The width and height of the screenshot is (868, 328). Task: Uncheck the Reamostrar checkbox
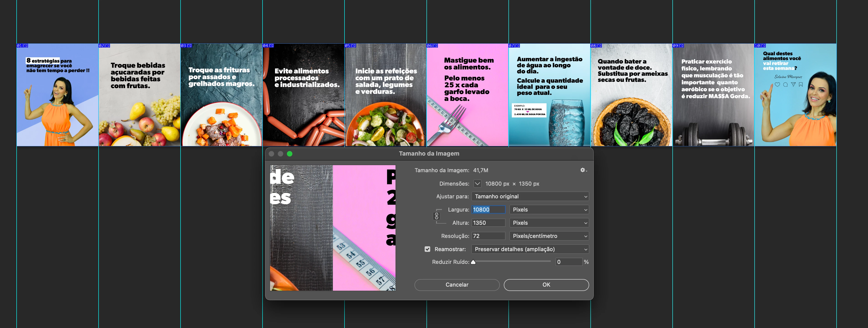pos(427,249)
